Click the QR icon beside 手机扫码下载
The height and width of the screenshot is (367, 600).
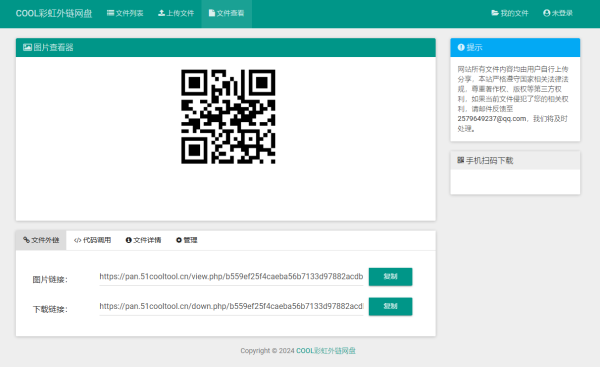[461, 160]
